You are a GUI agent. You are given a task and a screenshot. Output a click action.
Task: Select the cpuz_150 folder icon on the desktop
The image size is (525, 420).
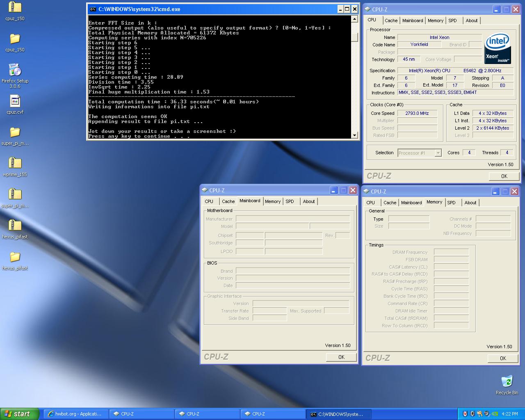(x=15, y=39)
